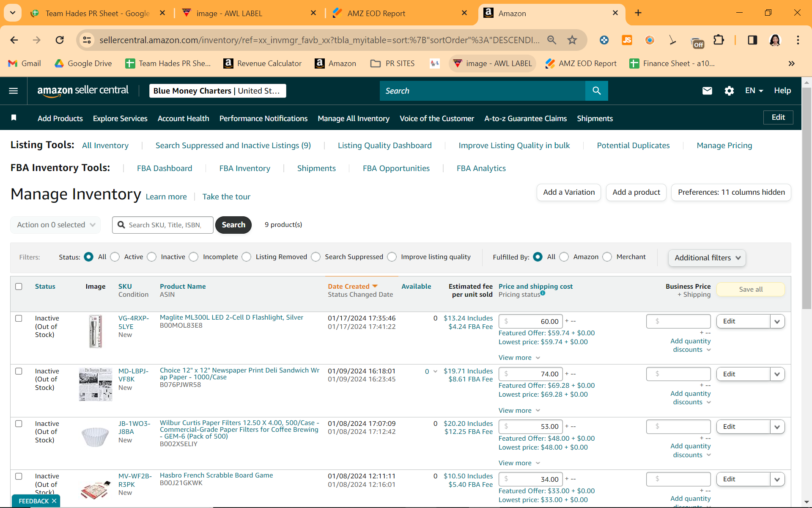Open the Shipments item in top navigation
Screen dimensions: 812x508
(x=595, y=119)
